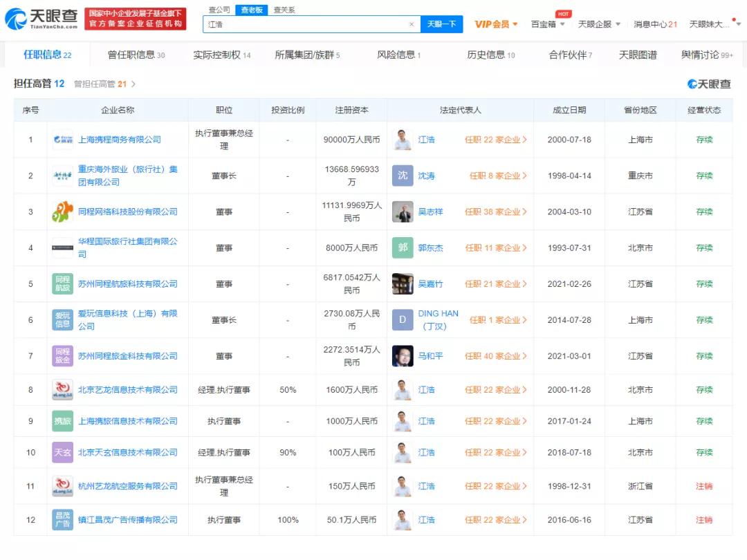Viewport: 747px width, 560px height.
Task: Click the 携旅 company logo
Action: coord(62,420)
